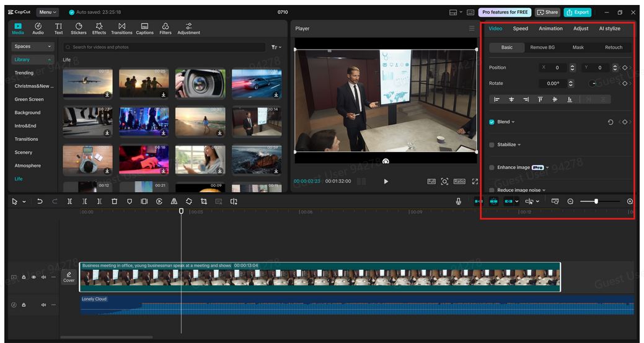Screen dimensions: 644x343
Task: Switch to the Animation tab
Action: point(550,29)
